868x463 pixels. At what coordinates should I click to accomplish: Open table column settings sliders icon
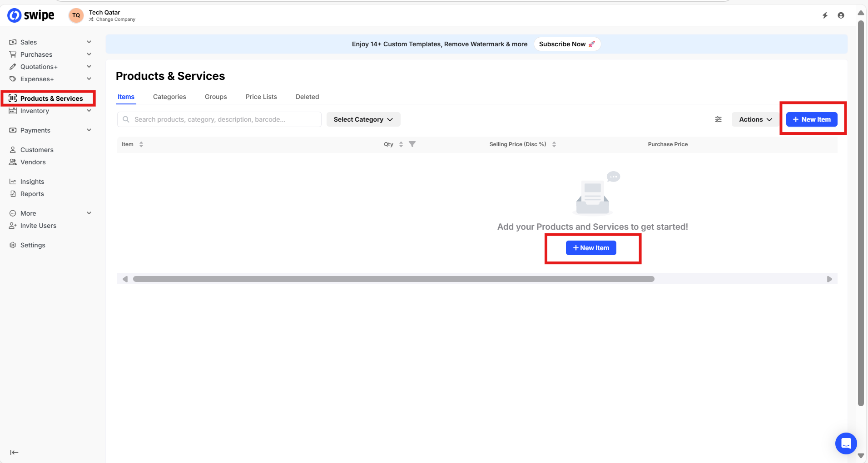pyautogui.click(x=718, y=119)
